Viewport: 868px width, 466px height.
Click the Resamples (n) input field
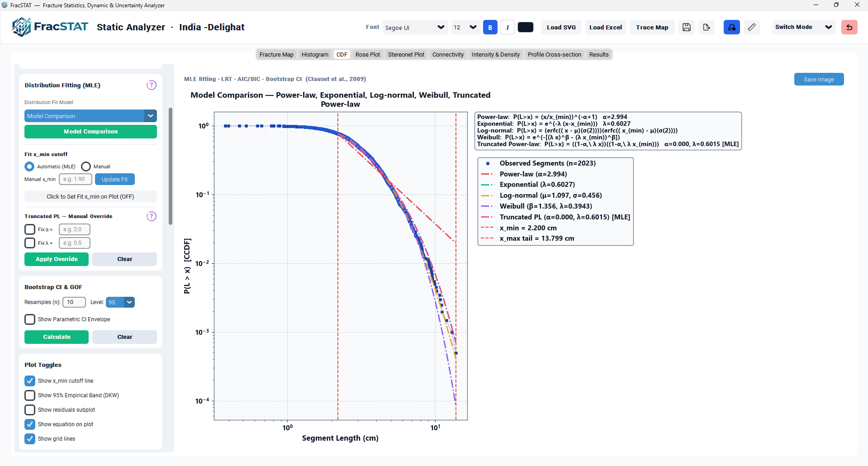click(x=74, y=302)
